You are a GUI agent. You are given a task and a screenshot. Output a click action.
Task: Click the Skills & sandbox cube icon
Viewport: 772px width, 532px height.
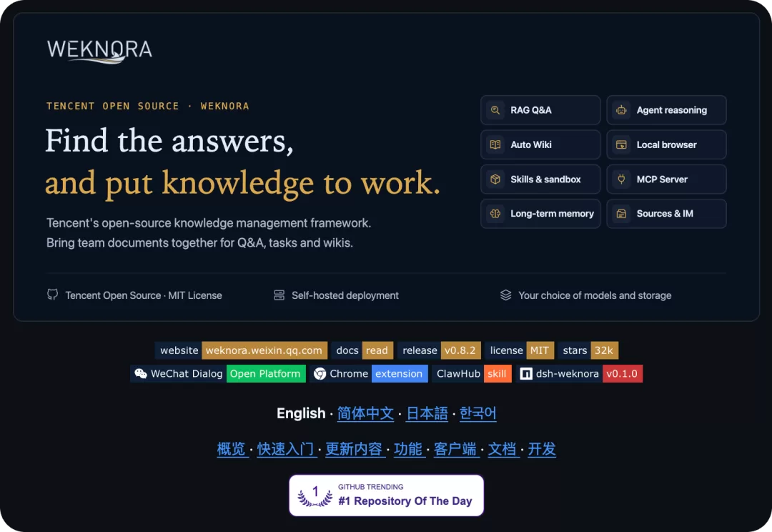coord(495,179)
